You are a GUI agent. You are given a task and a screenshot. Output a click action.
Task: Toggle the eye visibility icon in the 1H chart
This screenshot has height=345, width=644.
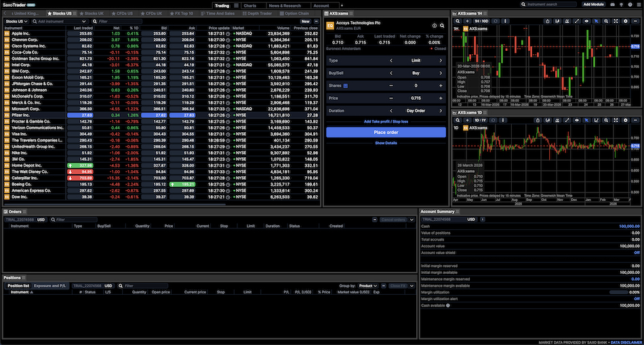tap(586, 21)
